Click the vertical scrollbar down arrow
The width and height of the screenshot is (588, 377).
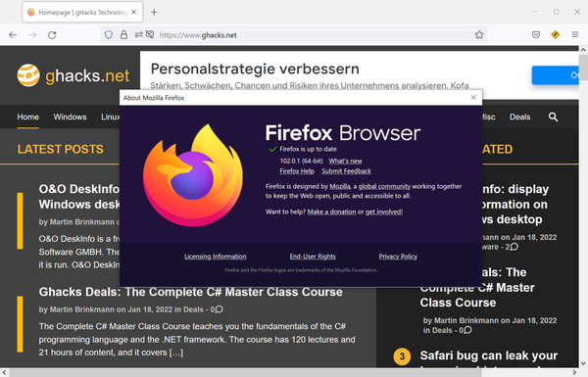pos(583,363)
